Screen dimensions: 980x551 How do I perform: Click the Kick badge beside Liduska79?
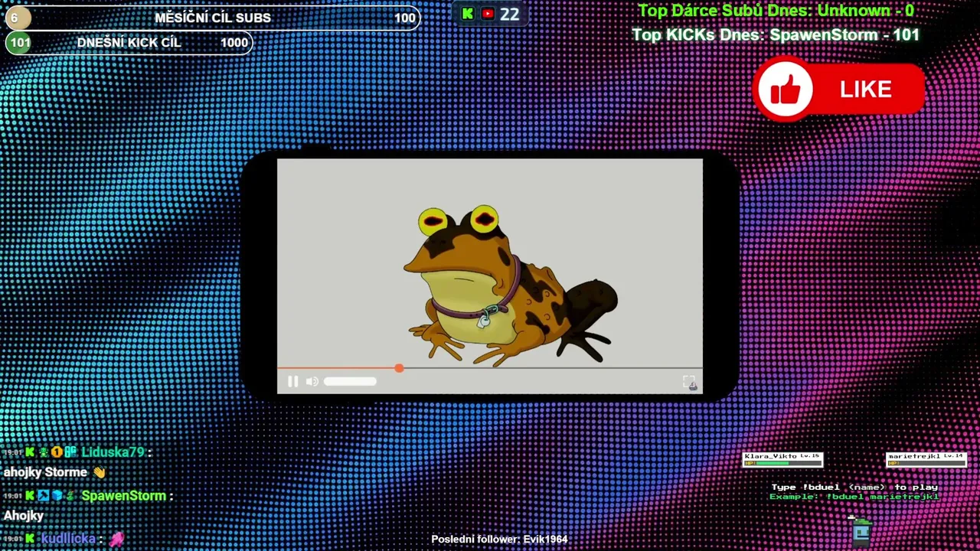[30, 452]
